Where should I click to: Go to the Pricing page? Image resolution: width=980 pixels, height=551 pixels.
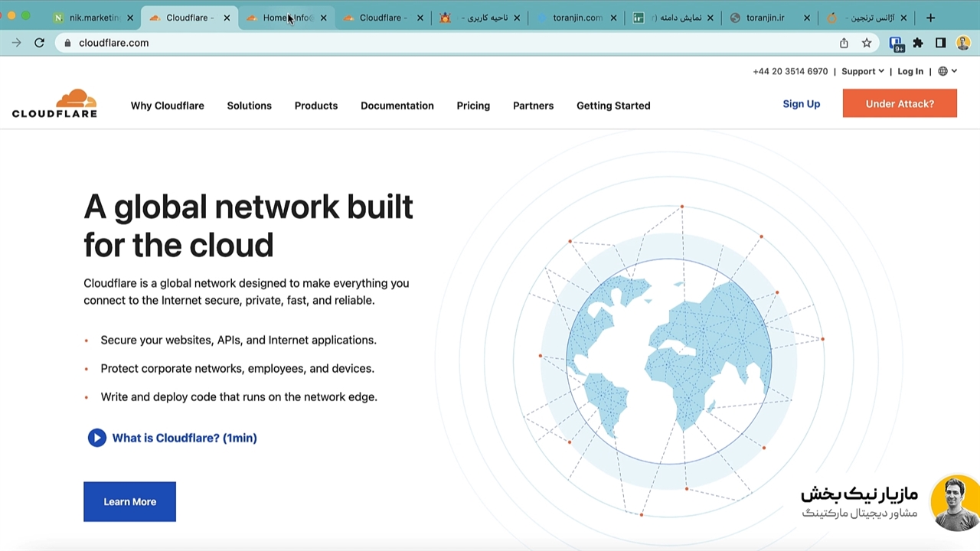[473, 106]
